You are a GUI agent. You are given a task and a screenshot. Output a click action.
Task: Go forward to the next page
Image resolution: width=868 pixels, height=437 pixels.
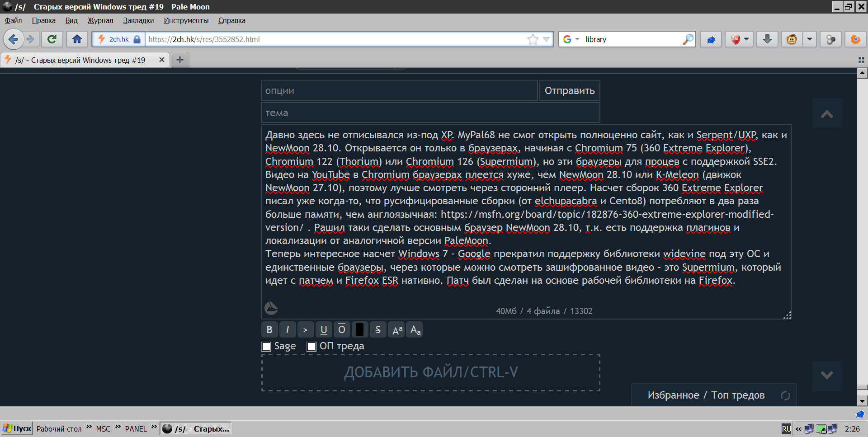point(31,39)
